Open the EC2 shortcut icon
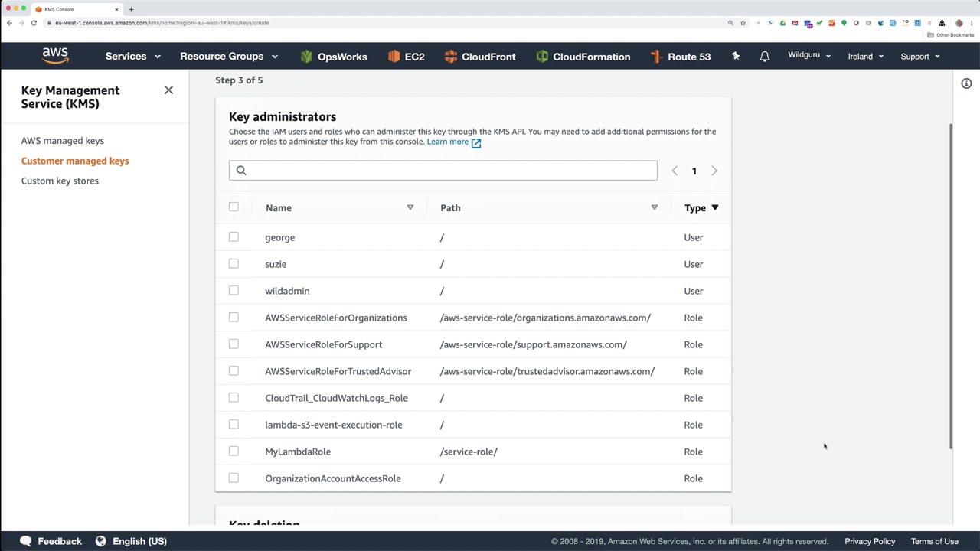 394,57
